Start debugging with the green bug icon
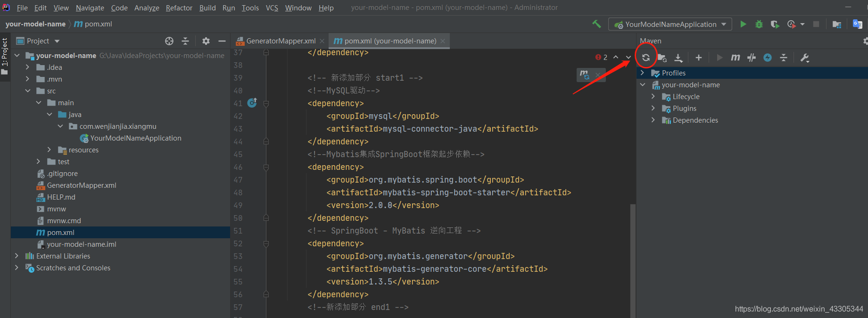868x318 pixels. pos(759,24)
